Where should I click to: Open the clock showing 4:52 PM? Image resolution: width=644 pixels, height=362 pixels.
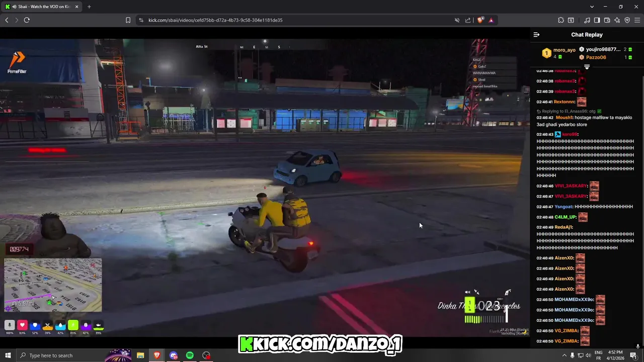click(615, 355)
